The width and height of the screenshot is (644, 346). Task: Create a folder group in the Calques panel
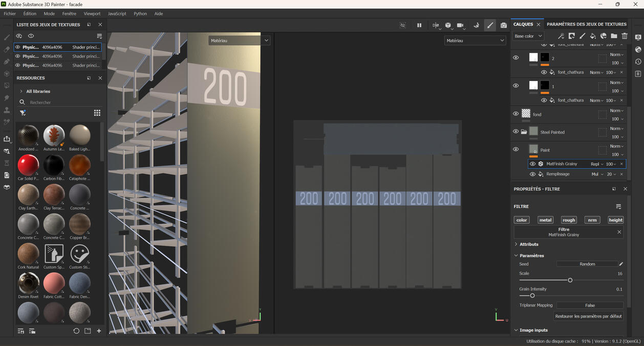click(x=614, y=36)
